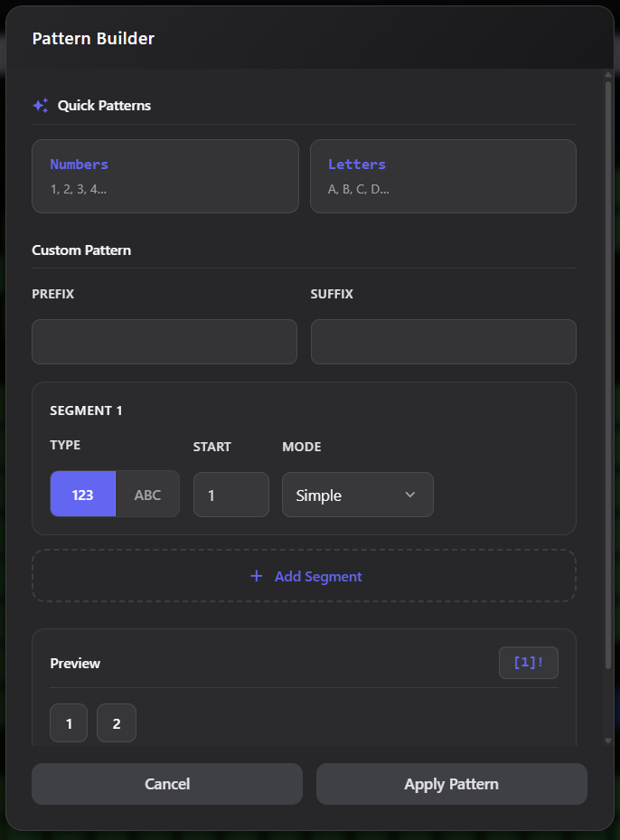Switch segment type to ABC
Image resolution: width=620 pixels, height=840 pixels.
147,495
